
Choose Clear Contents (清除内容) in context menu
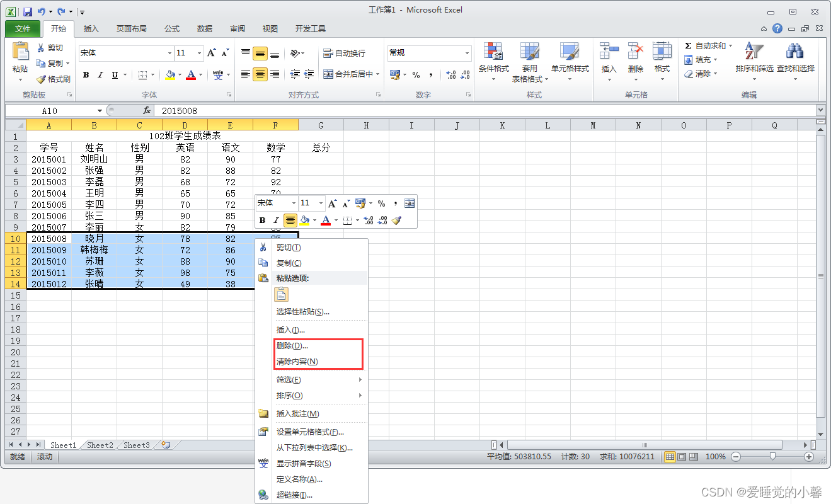pyautogui.click(x=311, y=362)
